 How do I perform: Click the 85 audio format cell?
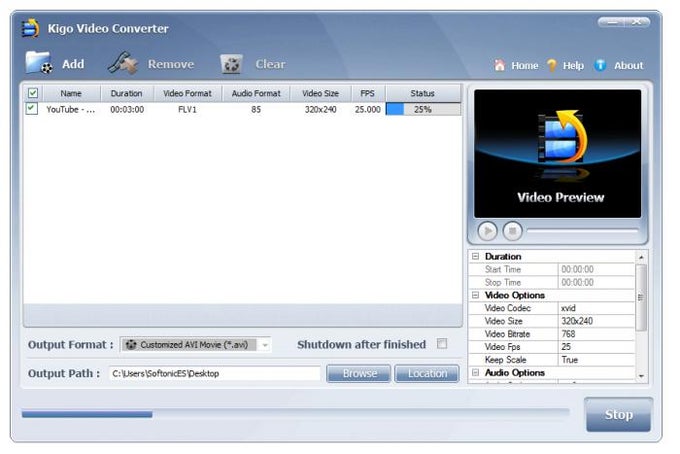click(x=256, y=109)
